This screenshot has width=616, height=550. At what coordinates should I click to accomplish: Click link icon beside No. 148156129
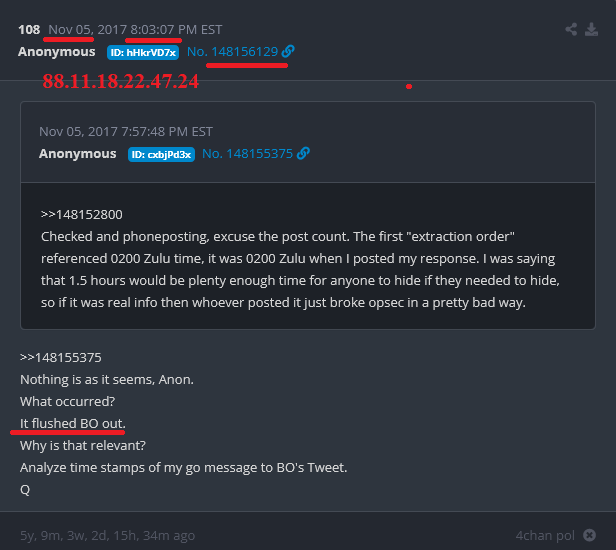tap(288, 51)
